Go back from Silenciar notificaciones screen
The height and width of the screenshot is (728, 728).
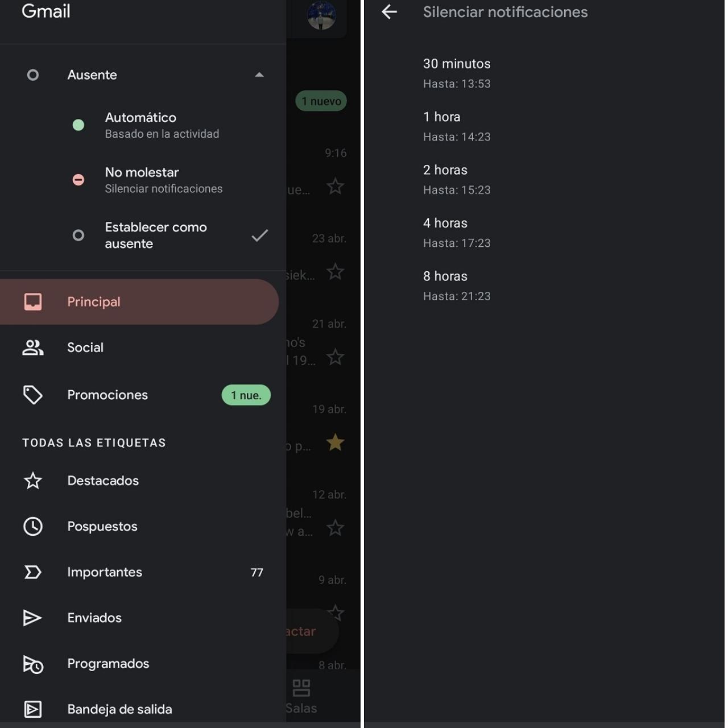point(390,12)
